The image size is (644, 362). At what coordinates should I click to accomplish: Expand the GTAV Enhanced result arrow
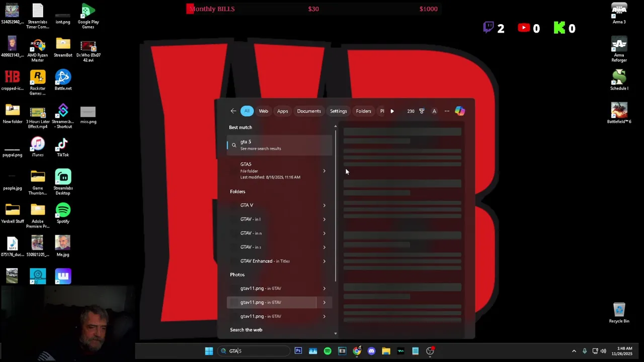tap(324, 261)
